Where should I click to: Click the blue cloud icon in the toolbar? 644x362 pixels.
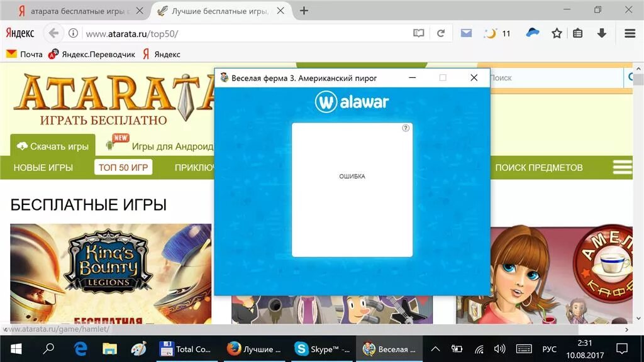(532, 33)
